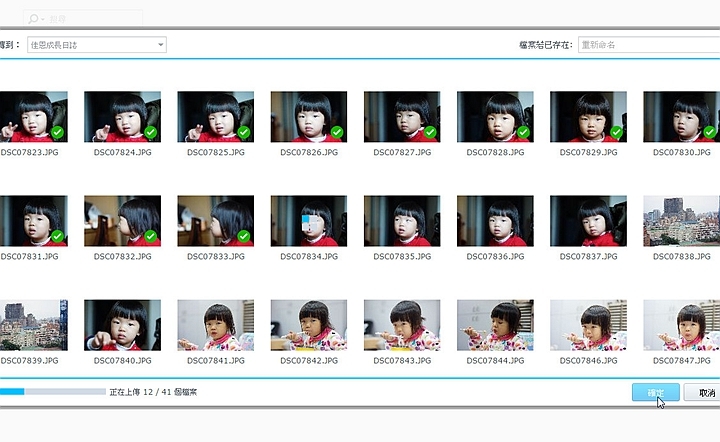
Task: Select thumbnail DSC07847.JPG
Action: pos(682,325)
